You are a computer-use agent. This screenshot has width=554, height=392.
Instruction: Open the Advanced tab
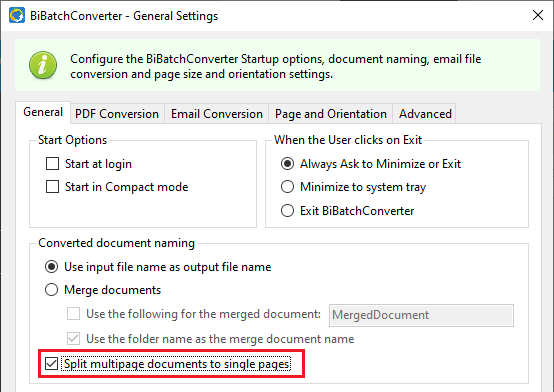[425, 114]
